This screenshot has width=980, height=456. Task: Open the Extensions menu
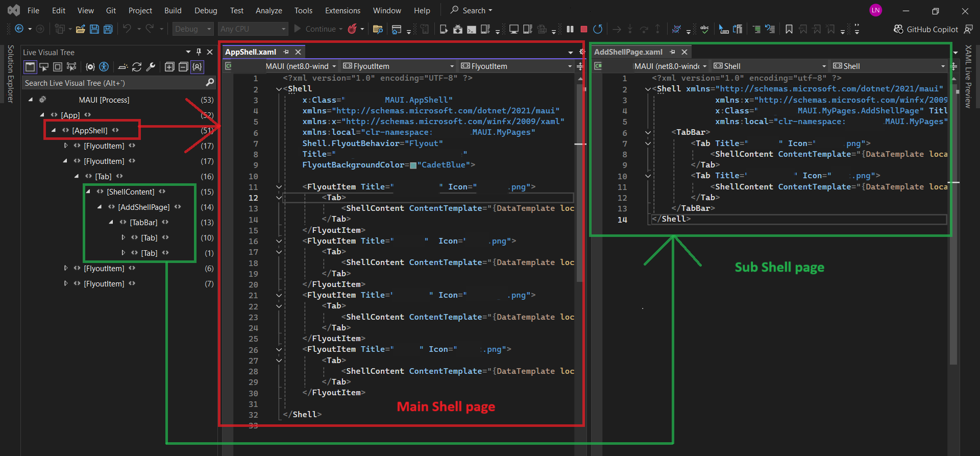coord(342,11)
